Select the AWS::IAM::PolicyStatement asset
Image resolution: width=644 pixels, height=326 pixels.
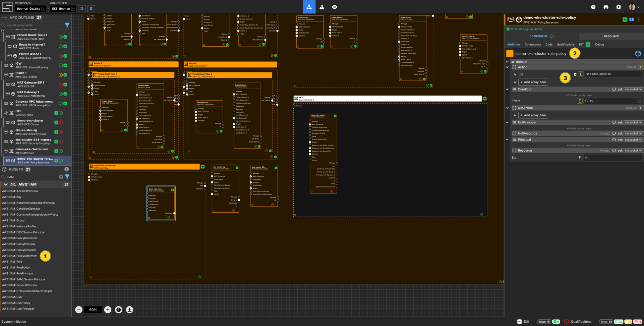[20, 256]
